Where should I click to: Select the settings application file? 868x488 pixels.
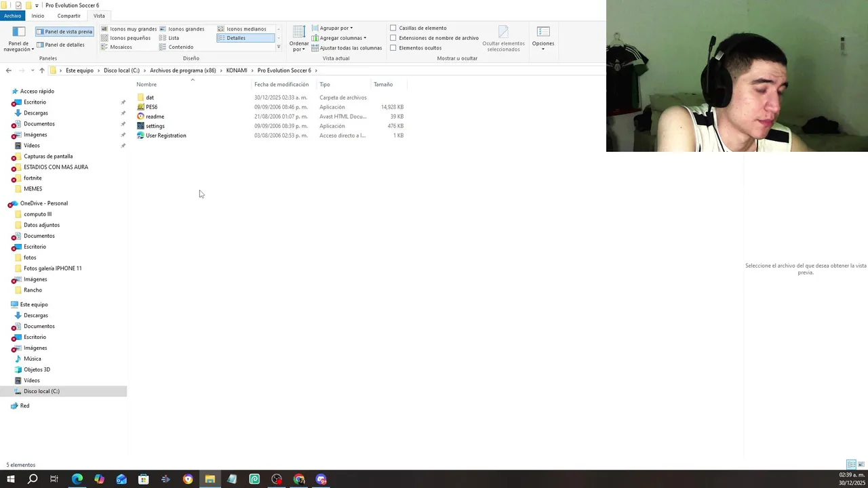(x=155, y=126)
